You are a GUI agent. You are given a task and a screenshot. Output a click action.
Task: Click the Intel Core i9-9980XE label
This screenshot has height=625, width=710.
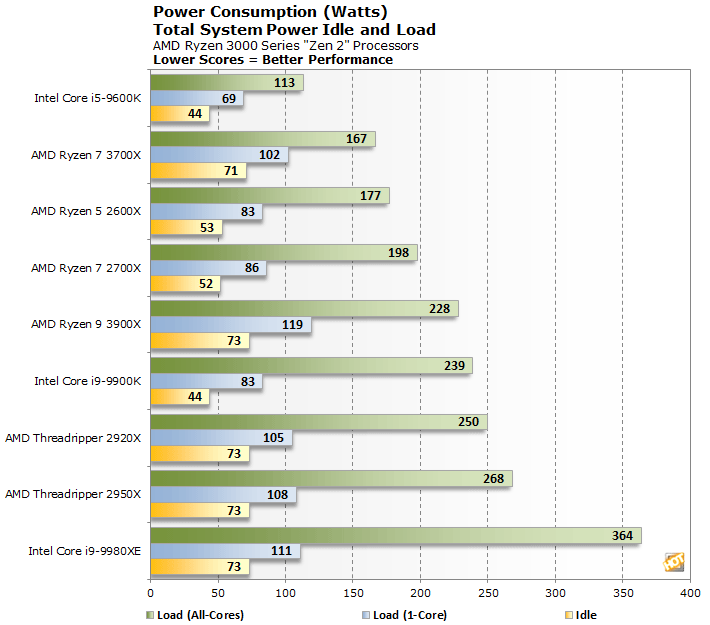click(85, 551)
